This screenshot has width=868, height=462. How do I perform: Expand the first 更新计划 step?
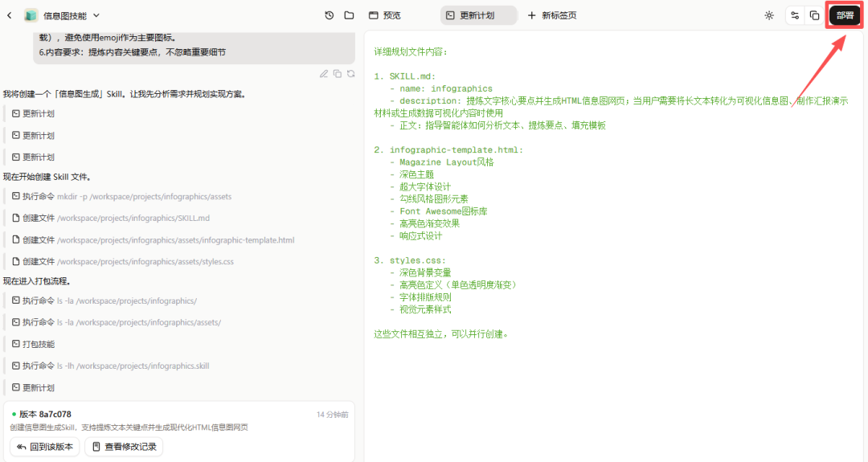[x=33, y=113]
